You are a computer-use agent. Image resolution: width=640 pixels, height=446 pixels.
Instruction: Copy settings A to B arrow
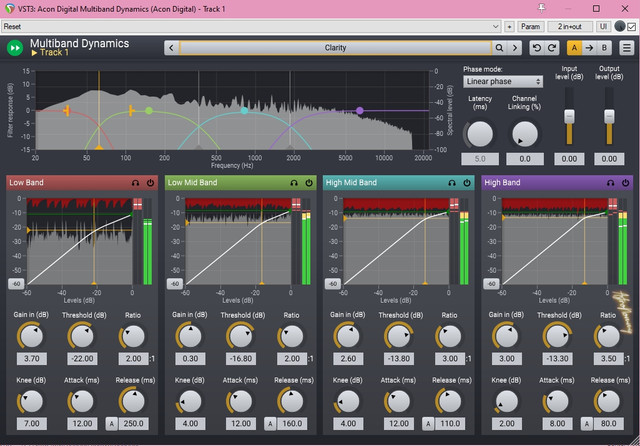589,48
